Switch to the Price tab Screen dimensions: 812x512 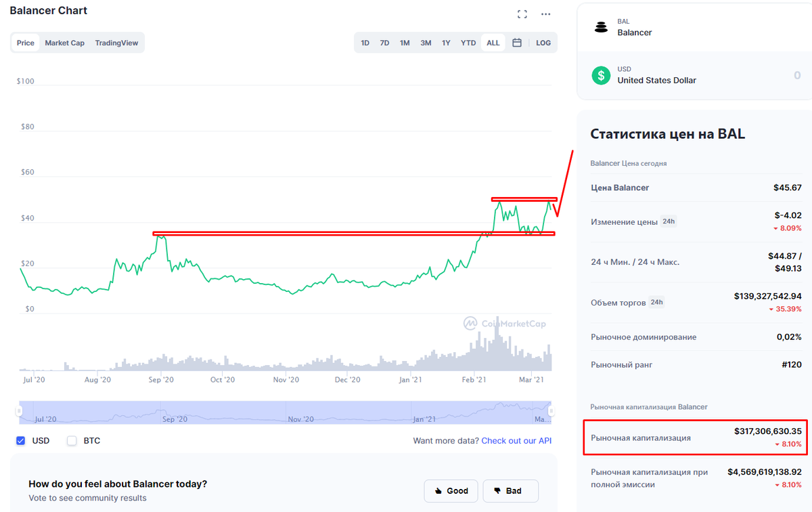[x=26, y=43]
